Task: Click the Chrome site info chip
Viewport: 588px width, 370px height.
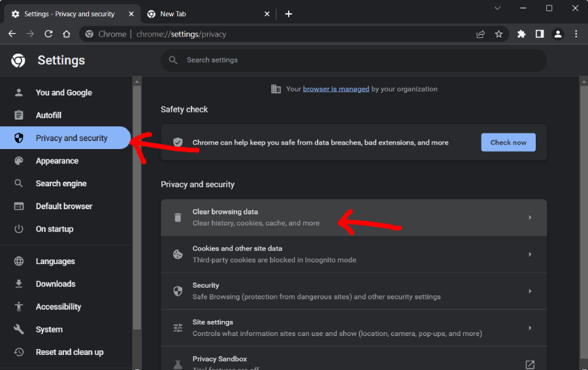Action: [x=106, y=34]
